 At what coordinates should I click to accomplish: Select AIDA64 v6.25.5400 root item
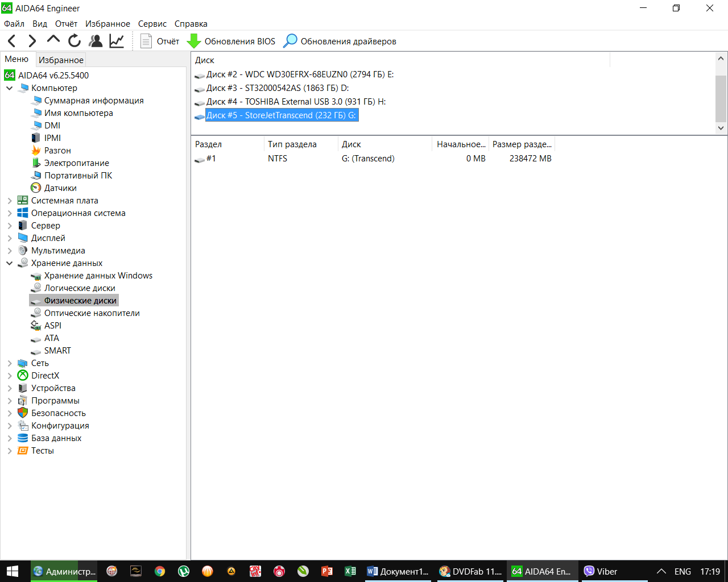47,75
